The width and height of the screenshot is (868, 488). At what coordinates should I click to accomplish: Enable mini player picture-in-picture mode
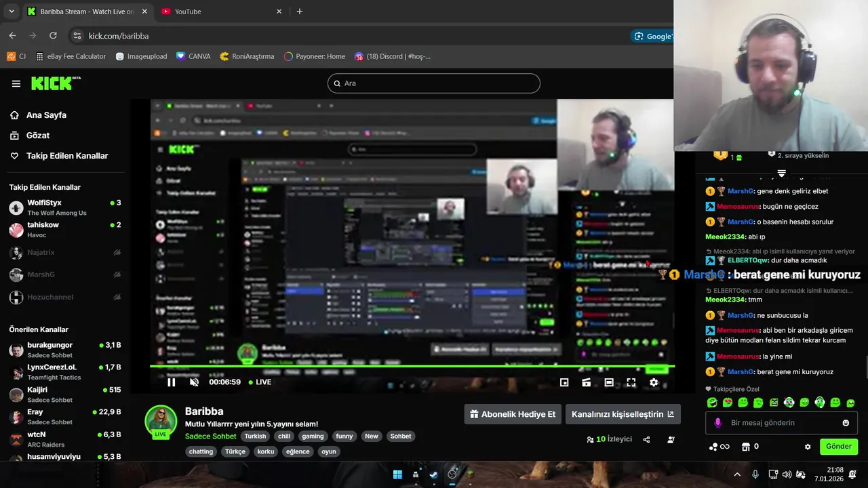tap(564, 382)
